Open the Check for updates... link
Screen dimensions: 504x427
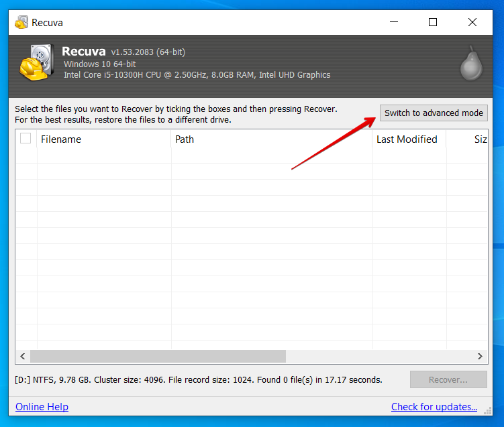434,407
